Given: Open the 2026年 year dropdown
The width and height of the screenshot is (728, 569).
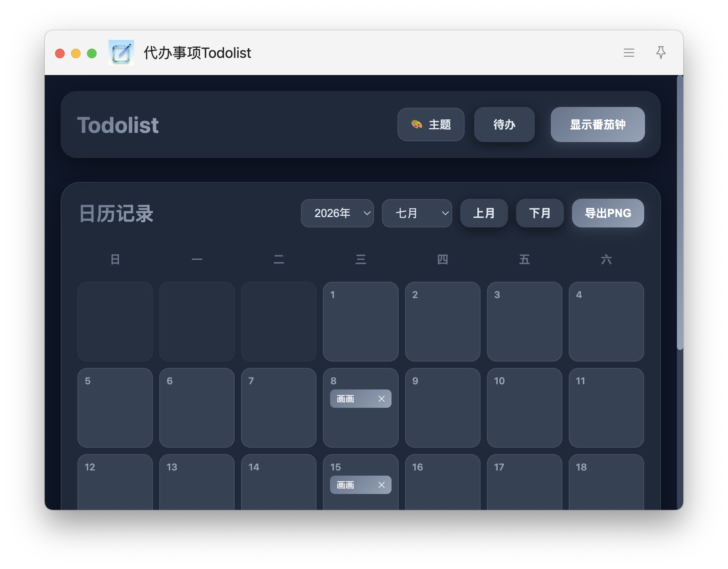Looking at the screenshot, I should click(337, 213).
